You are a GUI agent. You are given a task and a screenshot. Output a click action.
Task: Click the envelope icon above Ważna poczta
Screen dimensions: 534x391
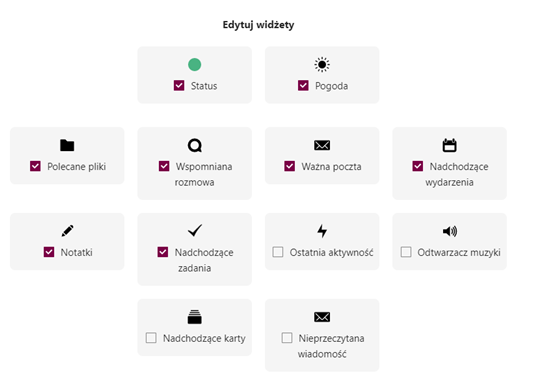point(322,145)
